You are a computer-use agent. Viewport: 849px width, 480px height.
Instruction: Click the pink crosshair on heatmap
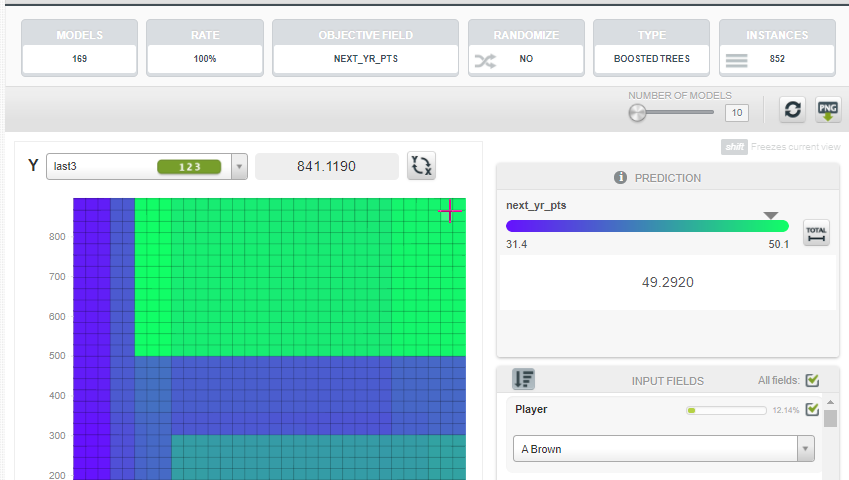pyautogui.click(x=450, y=211)
